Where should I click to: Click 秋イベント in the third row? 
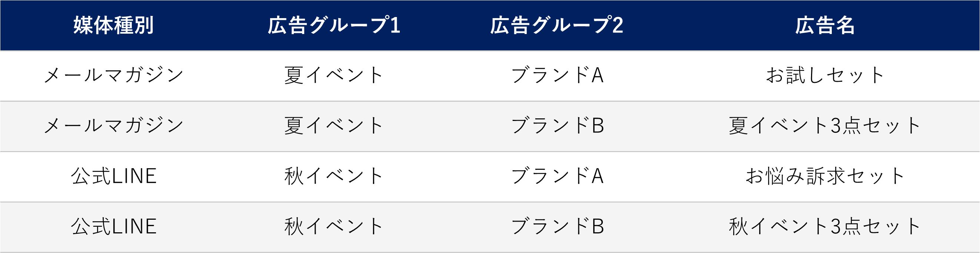tap(333, 176)
